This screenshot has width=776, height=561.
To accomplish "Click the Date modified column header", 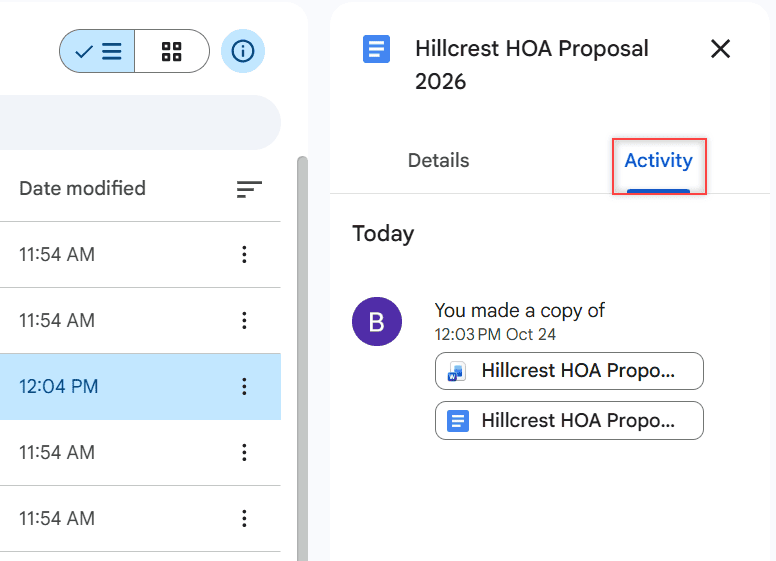I will 82,188.
